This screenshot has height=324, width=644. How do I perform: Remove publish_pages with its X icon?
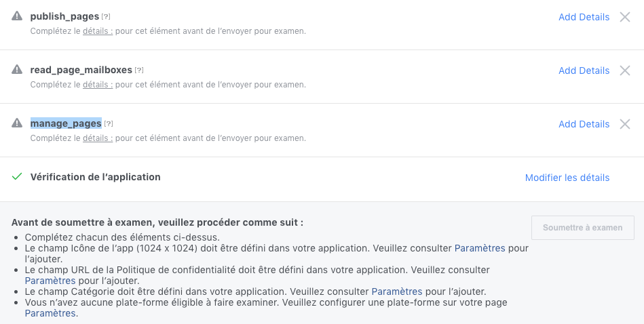pos(625,17)
